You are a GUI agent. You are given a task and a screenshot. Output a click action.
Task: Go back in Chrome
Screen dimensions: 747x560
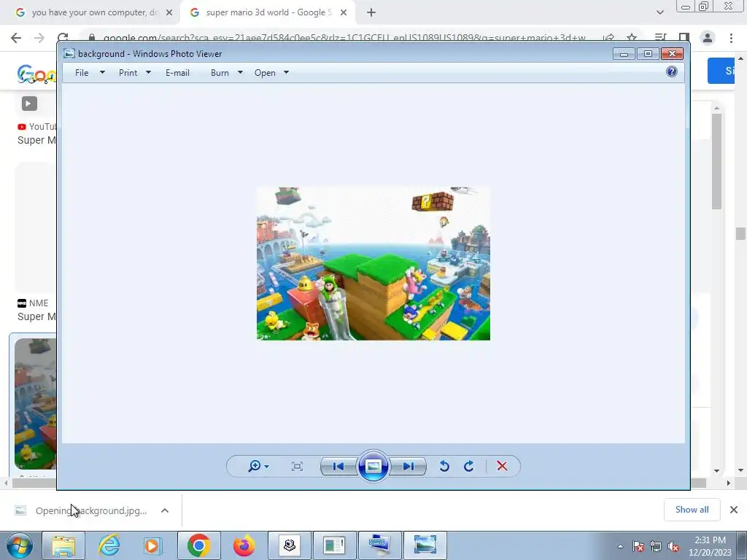pyautogui.click(x=16, y=38)
